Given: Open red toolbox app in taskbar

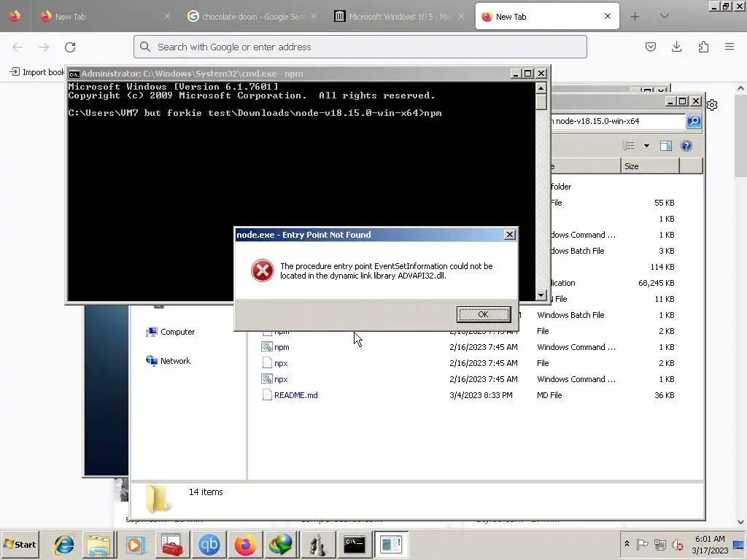Looking at the screenshot, I should [x=172, y=545].
